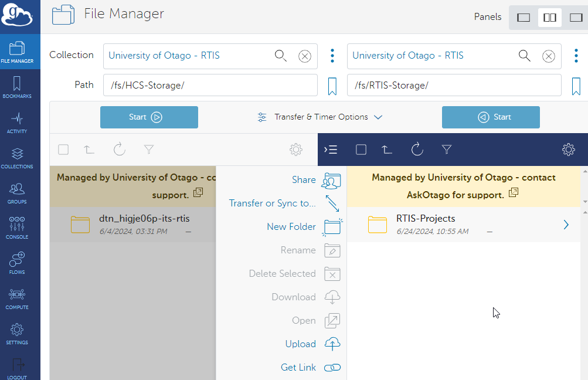Switch to the two-panel layout

tap(549, 18)
